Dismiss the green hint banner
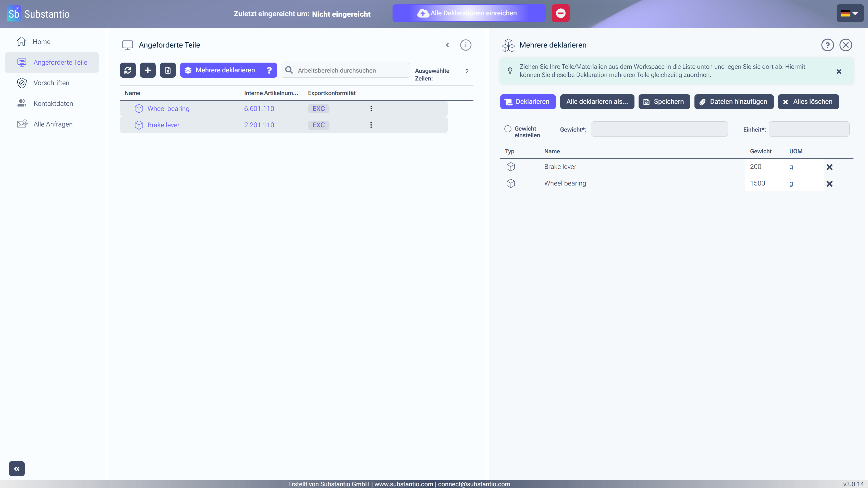 pos(839,72)
